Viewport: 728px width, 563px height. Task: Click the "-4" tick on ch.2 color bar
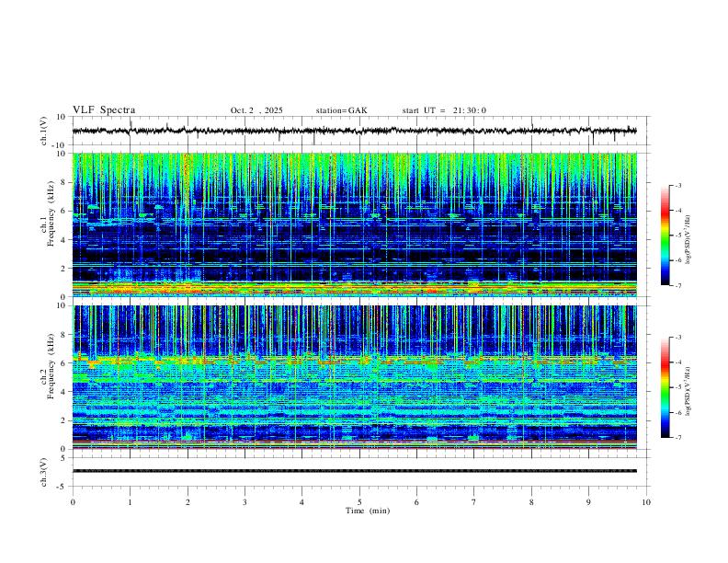click(678, 362)
